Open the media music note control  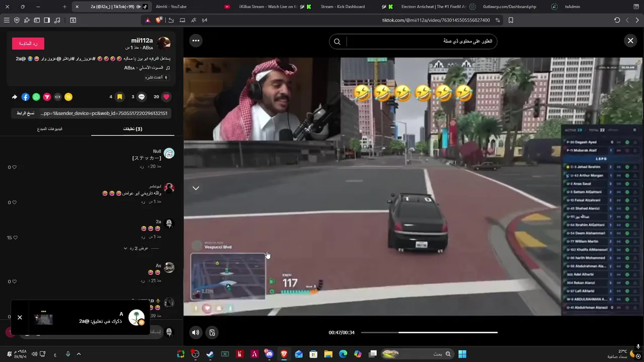[x=57, y=20]
